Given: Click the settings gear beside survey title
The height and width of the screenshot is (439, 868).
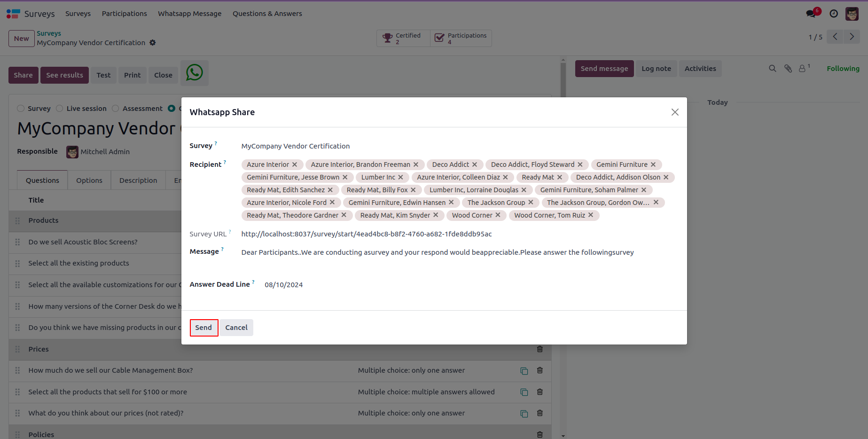Looking at the screenshot, I should pos(153,43).
